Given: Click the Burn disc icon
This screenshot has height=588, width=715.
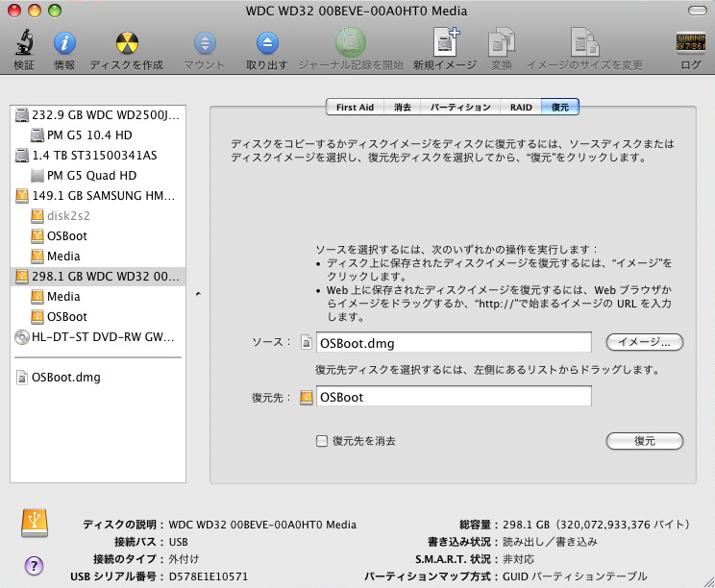Looking at the screenshot, I should pyautogui.click(x=126, y=43).
